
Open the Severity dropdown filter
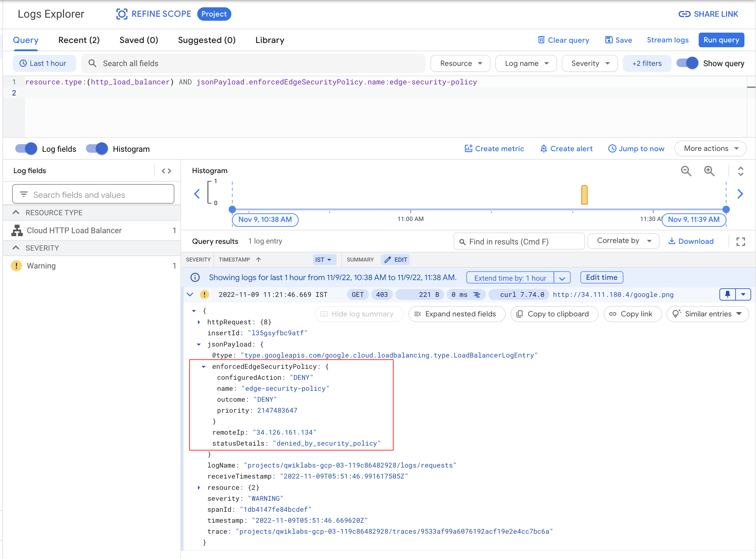pyautogui.click(x=590, y=63)
